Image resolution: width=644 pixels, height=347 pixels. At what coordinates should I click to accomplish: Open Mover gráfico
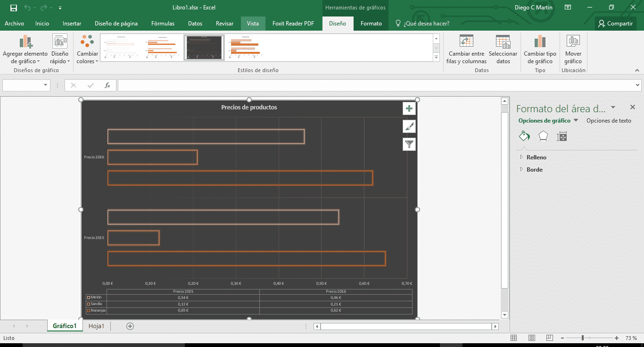(573, 50)
